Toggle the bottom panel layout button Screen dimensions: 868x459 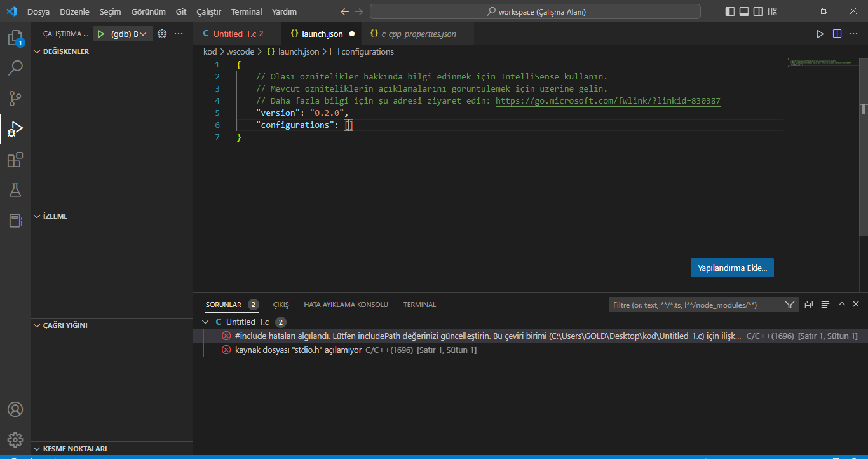[744, 11]
